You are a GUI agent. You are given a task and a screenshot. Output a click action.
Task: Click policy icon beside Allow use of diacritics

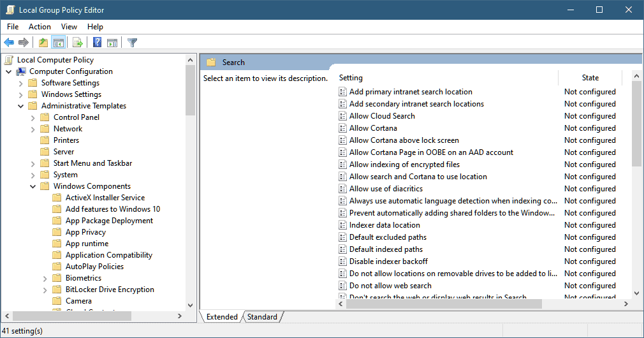[x=342, y=189]
